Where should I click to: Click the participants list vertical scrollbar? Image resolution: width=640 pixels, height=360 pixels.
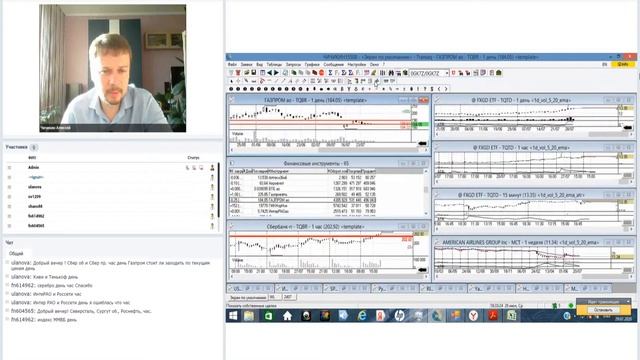pos(218,190)
